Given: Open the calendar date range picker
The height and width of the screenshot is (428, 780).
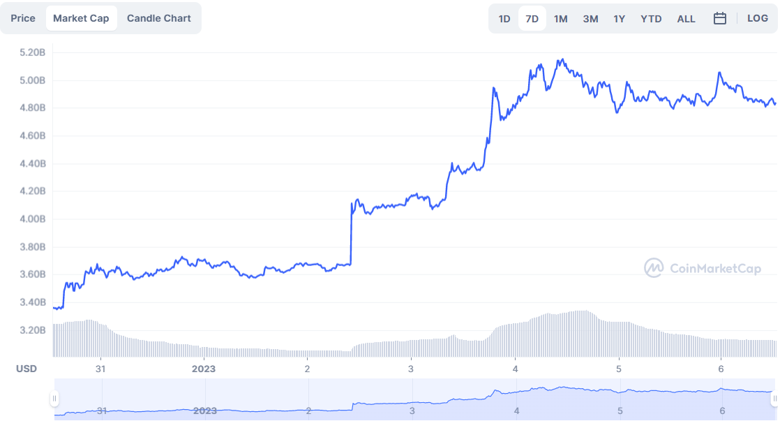Looking at the screenshot, I should (720, 18).
